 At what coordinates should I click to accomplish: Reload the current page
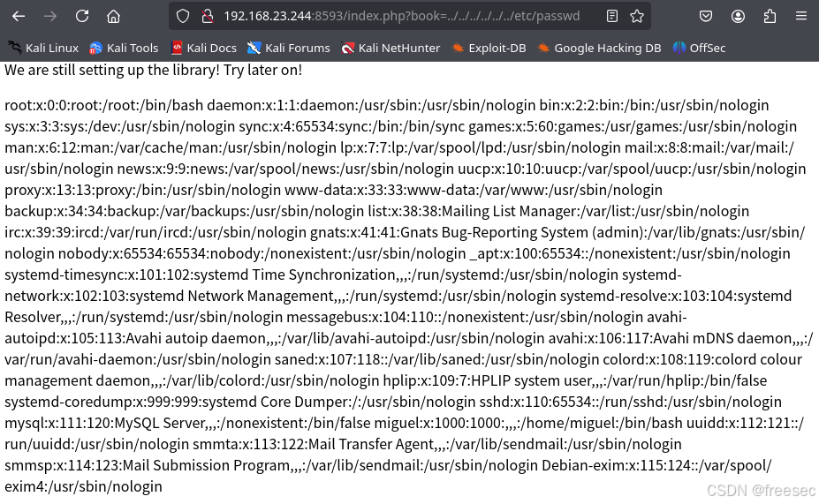[82, 16]
